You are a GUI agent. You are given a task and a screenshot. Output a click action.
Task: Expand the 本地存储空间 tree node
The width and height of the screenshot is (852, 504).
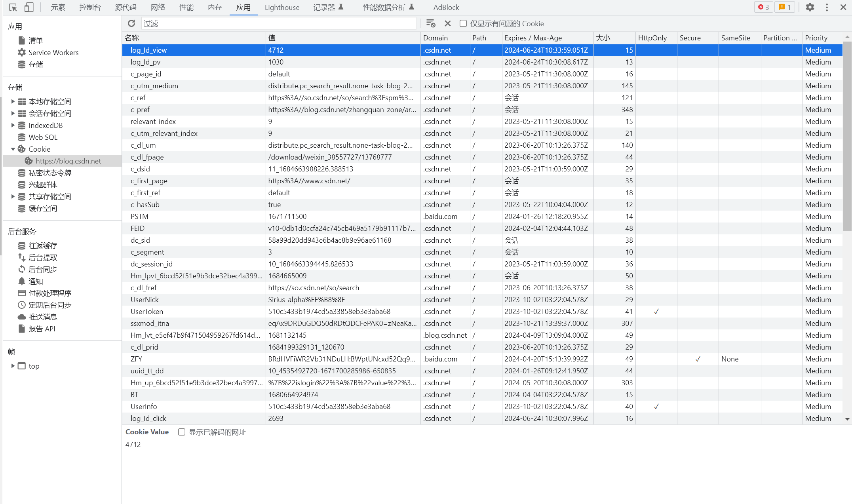pyautogui.click(x=13, y=101)
